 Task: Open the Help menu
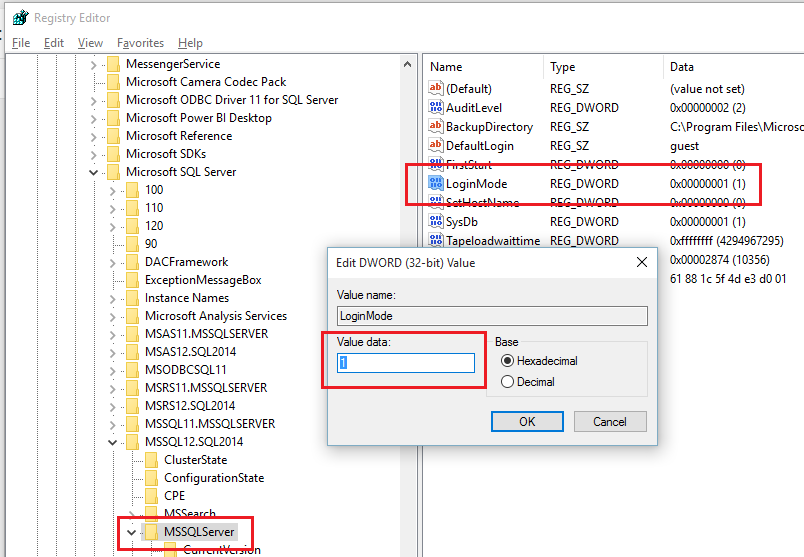point(190,43)
